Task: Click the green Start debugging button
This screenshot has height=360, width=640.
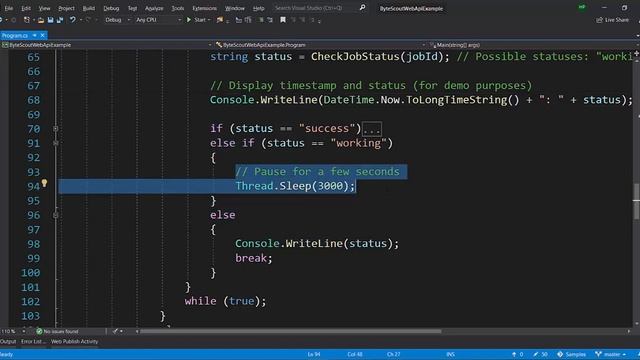Action: (196, 20)
